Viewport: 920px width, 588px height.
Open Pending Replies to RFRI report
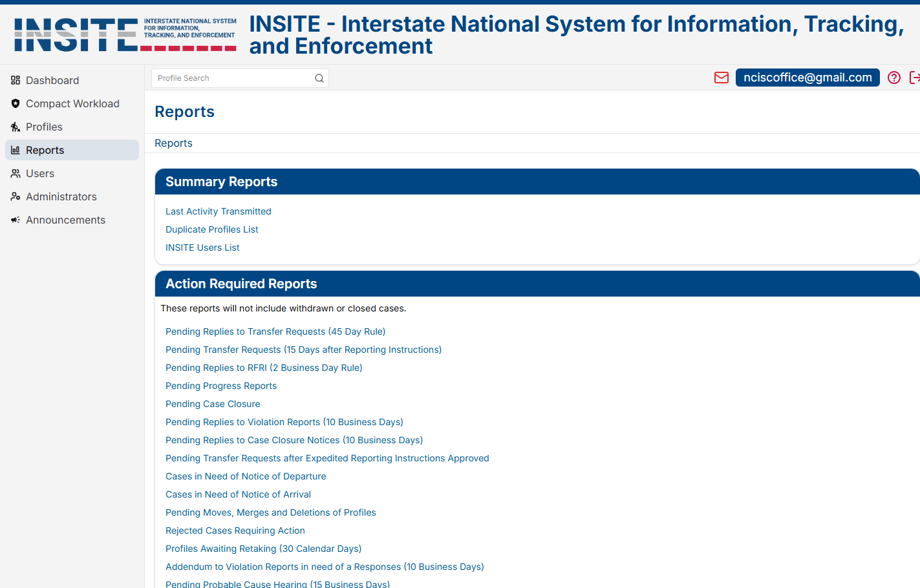(264, 368)
